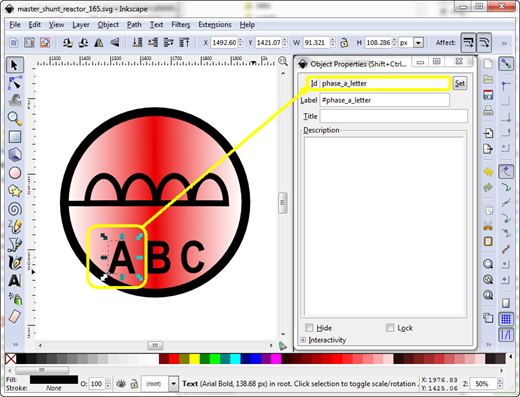Viewport: 520px width, 397px height.
Task: Select the Spiral tool
Action: click(x=14, y=209)
